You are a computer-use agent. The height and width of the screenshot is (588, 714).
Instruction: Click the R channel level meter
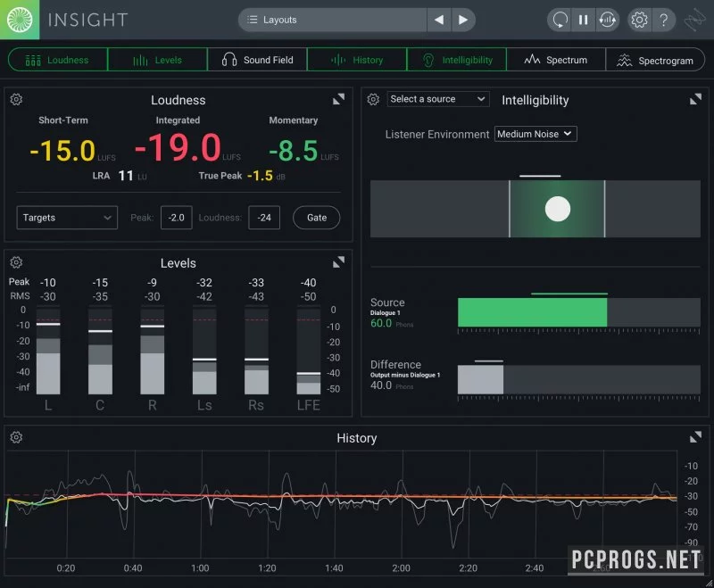pyautogui.click(x=152, y=351)
